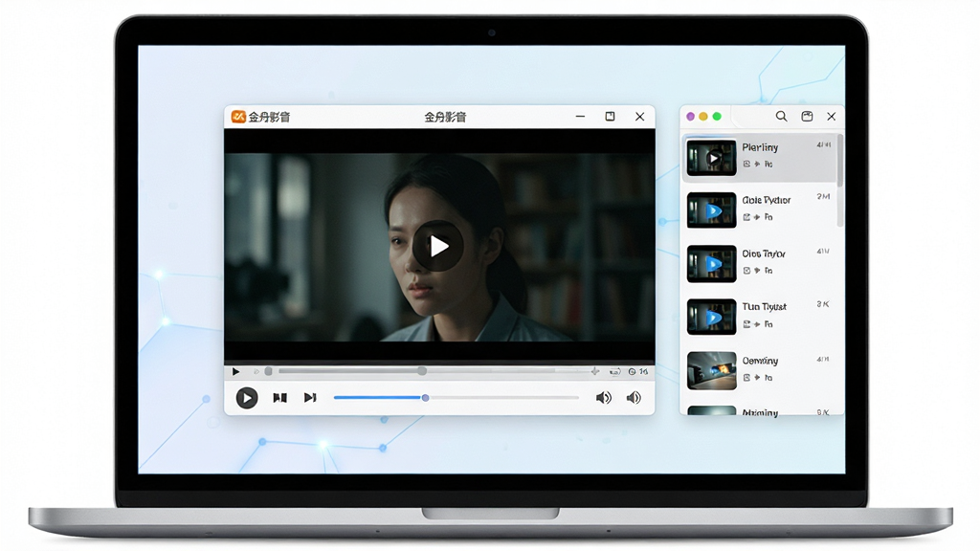Open the "Oemdiny" room scene thumbnail

(711, 370)
